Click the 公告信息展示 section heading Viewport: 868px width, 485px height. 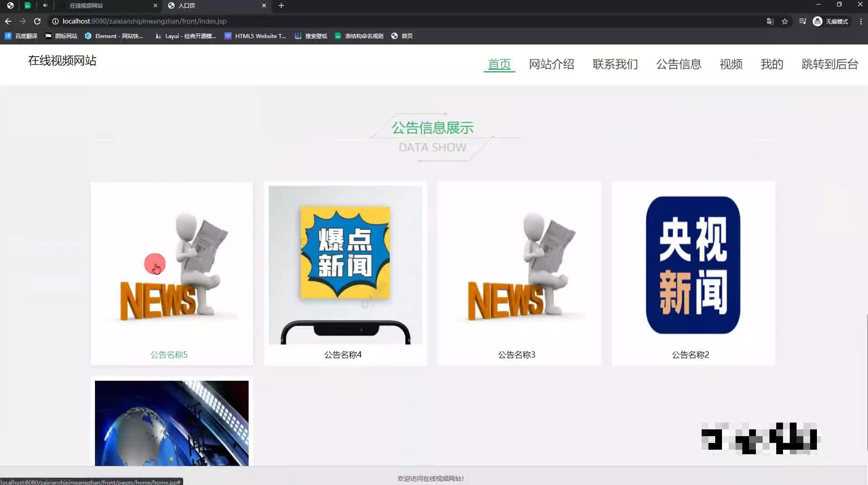coord(433,128)
